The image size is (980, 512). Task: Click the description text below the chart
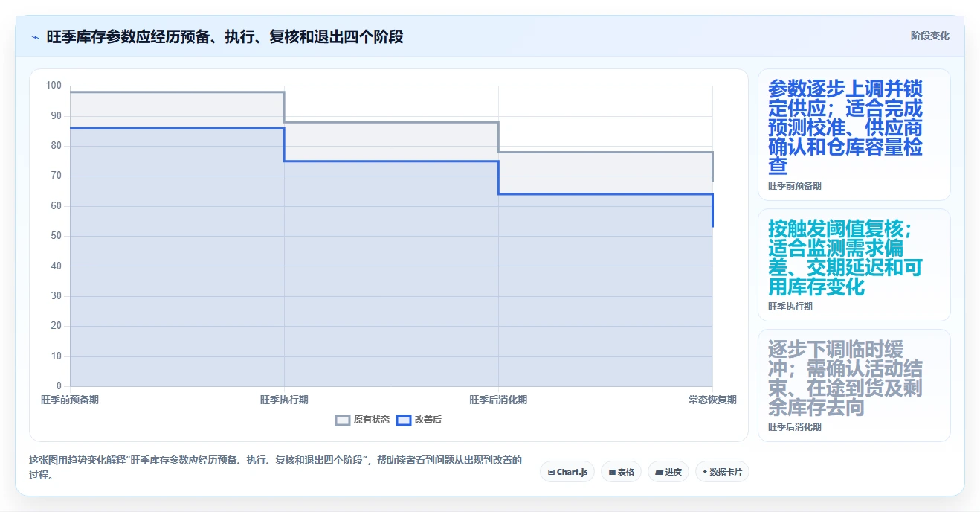[x=276, y=467]
